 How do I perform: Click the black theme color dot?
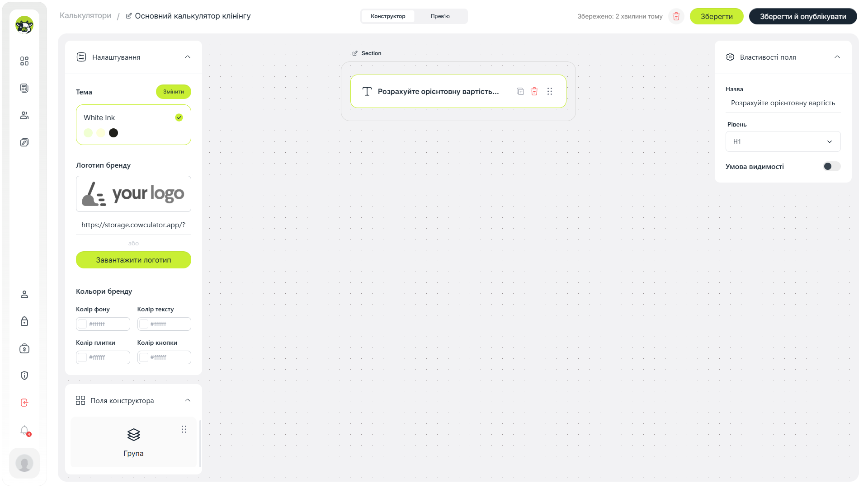[x=113, y=133]
